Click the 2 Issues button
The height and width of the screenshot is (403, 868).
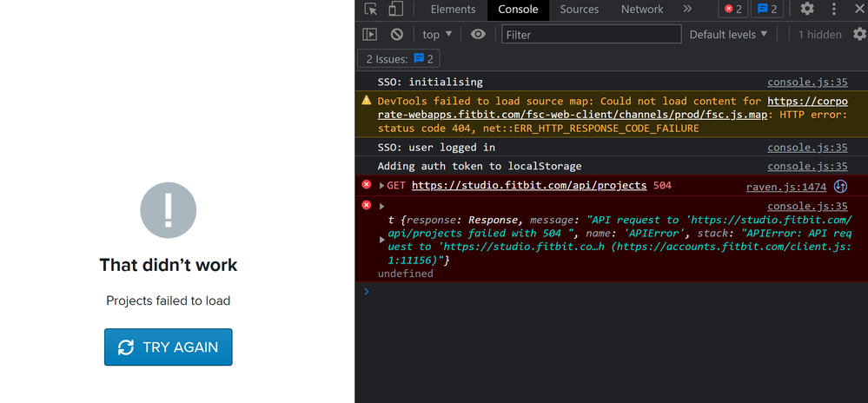tap(399, 59)
